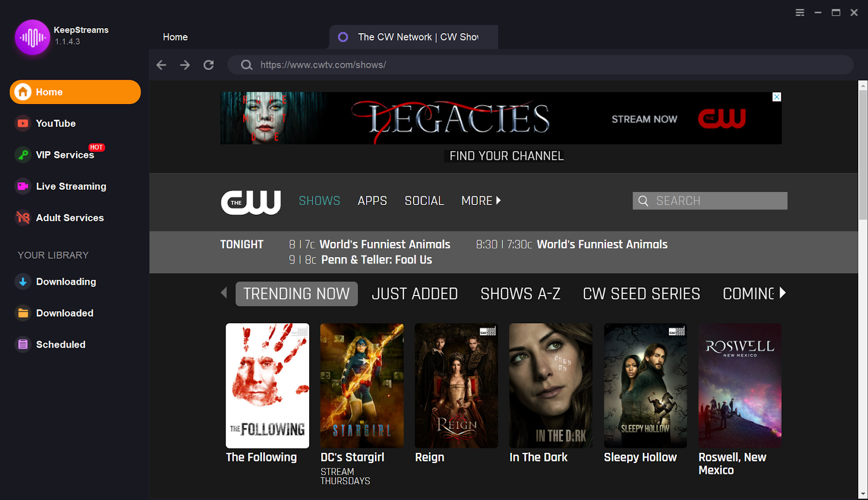Click the Downloading arrow icon
The width and height of the screenshot is (868, 500).
pos(23,282)
